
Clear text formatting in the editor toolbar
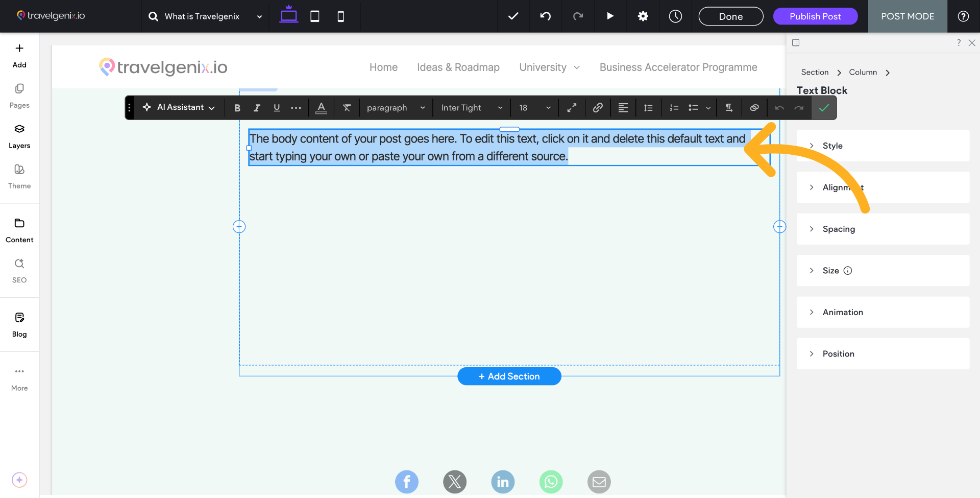pyautogui.click(x=347, y=107)
